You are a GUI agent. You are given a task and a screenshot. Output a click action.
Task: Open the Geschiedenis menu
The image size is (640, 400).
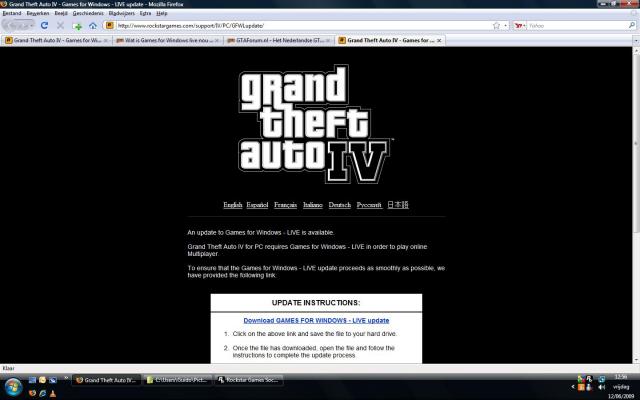point(88,13)
